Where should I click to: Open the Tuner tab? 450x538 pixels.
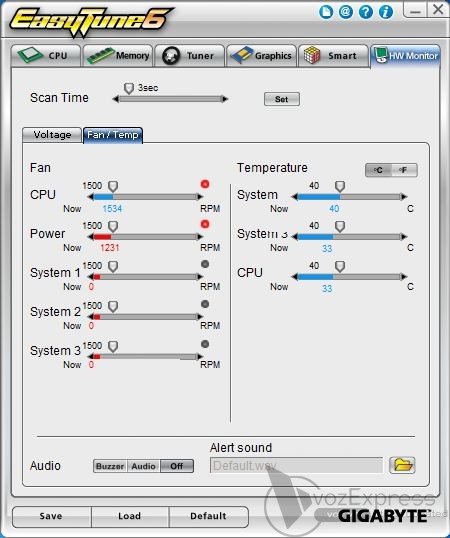[190, 56]
